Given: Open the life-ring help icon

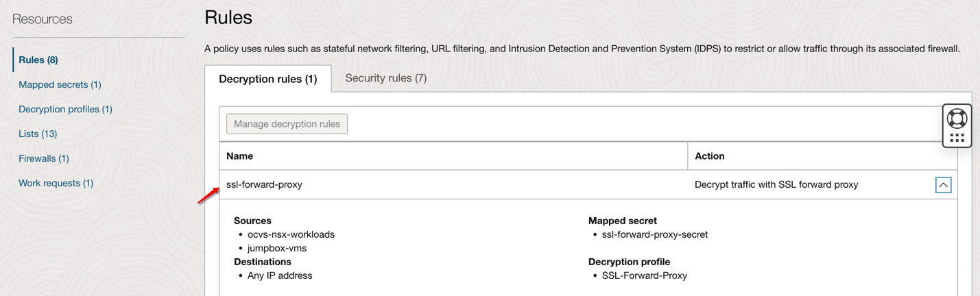Looking at the screenshot, I should coord(957,119).
